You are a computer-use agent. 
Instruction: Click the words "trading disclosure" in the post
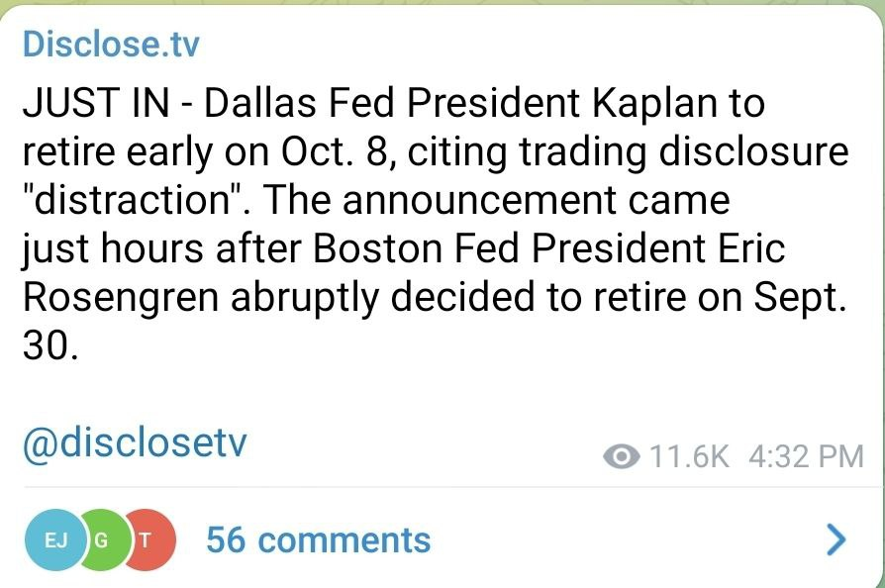(x=695, y=153)
